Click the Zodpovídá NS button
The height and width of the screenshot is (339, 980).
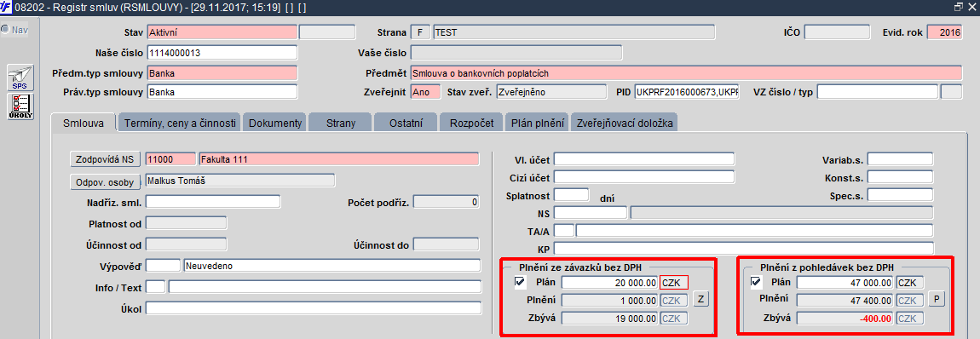105,159
